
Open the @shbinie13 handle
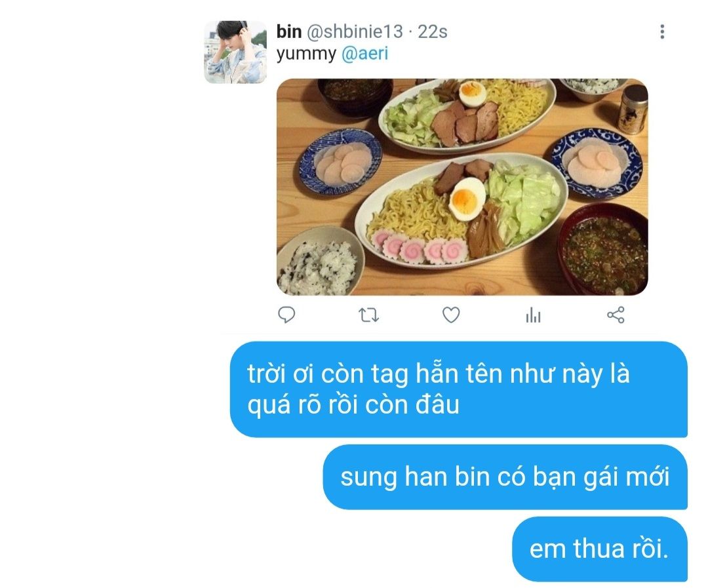355,31
